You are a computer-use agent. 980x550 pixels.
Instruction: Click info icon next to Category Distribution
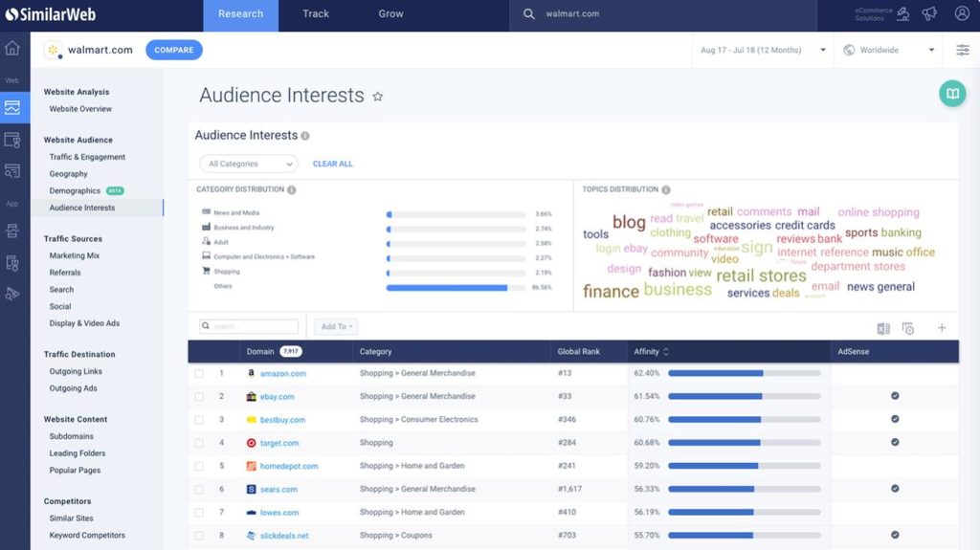(x=291, y=189)
